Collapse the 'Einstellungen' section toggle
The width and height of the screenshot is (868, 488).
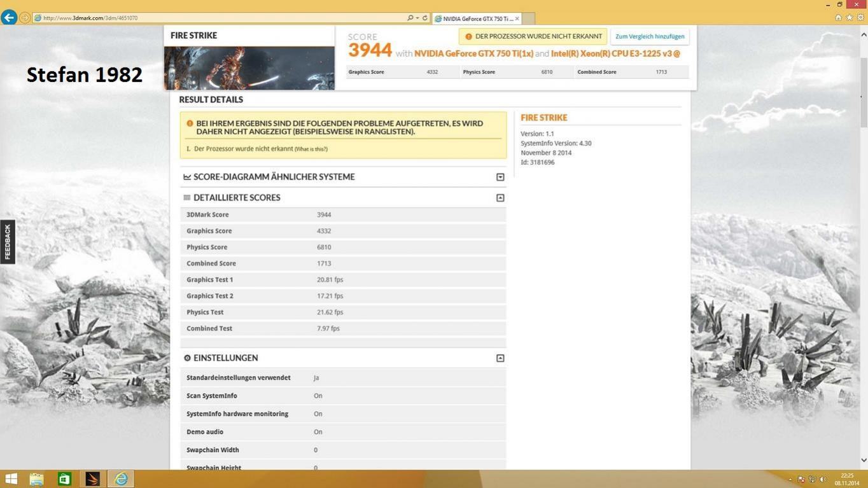(x=500, y=358)
